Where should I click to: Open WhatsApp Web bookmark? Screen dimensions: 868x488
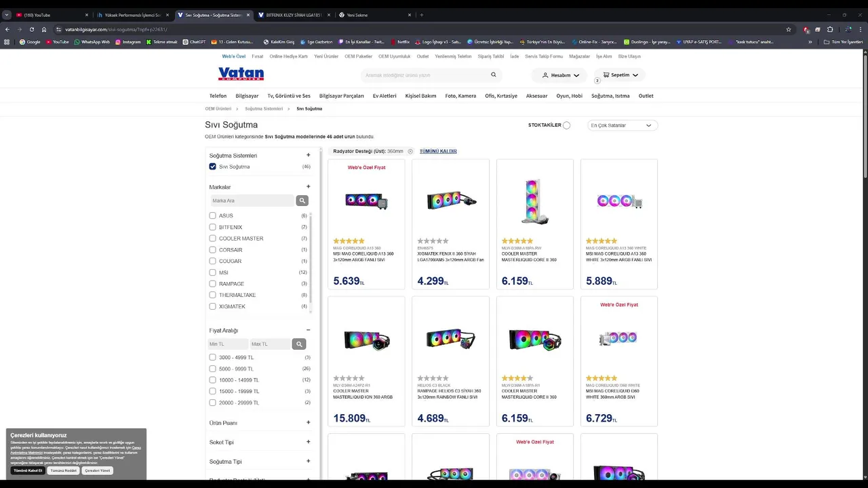pos(92,42)
